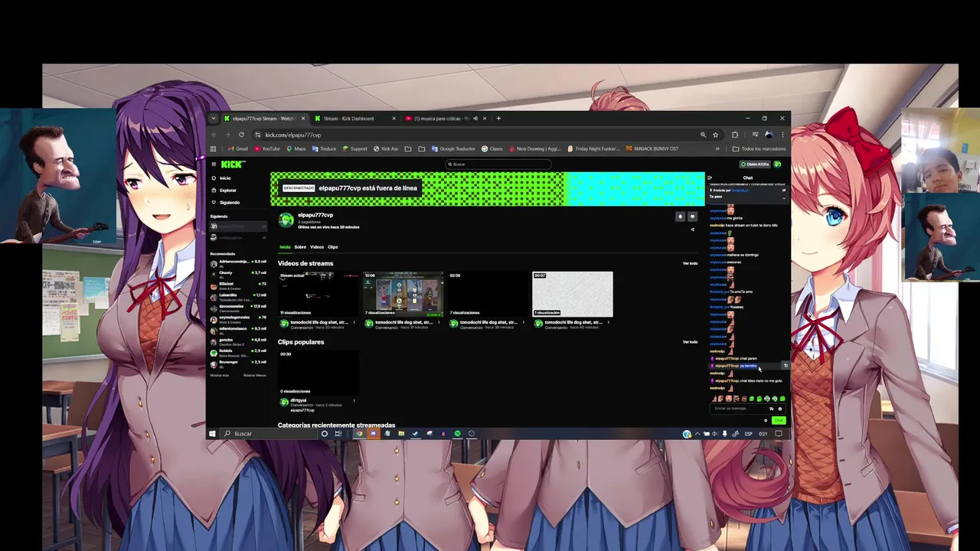Open the Gmail bookmark
Viewport: 980px width, 551px height.
tap(238, 149)
